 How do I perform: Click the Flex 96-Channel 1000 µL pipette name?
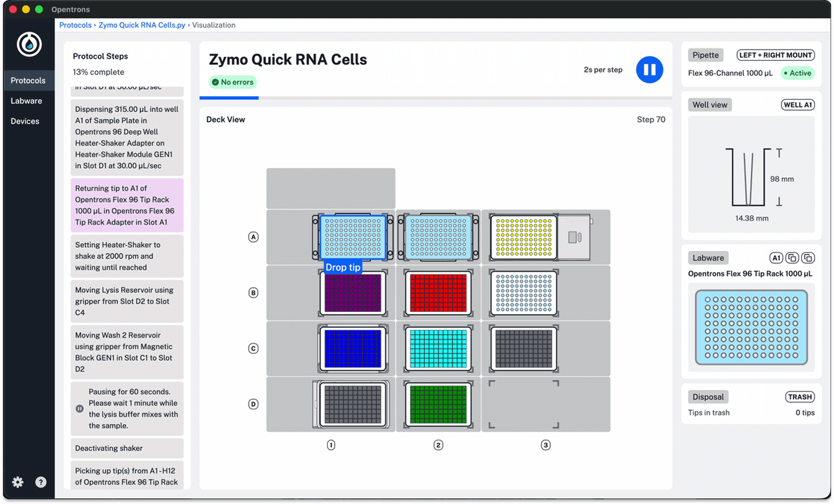click(730, 73)
